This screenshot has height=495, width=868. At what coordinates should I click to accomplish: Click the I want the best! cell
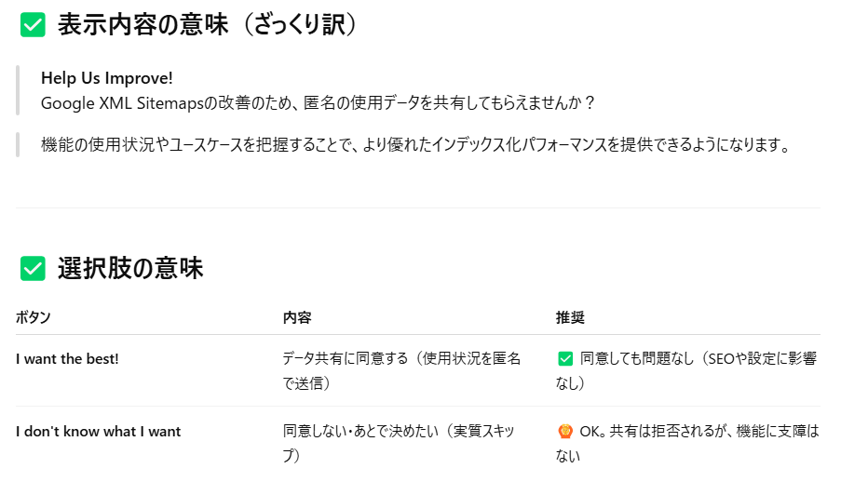pos(67,359)
